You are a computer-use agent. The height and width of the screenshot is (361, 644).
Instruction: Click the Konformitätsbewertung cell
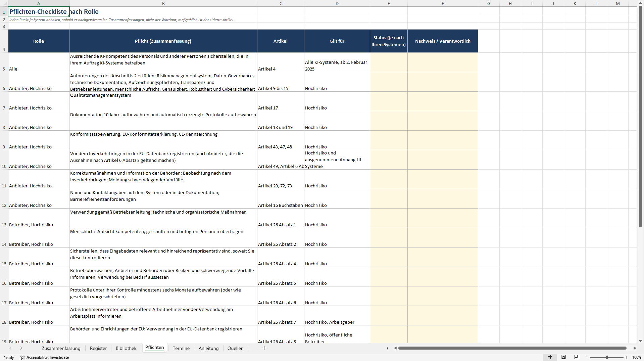coord(163,140)
